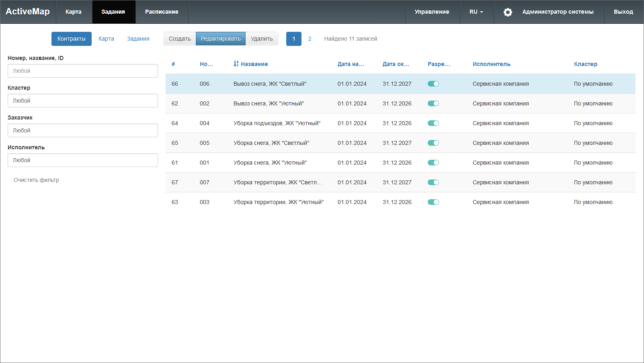Switch to the Контракты tab
Viewport: 644px width, 363px height.
pyautogui.click(x=71, y=39)
